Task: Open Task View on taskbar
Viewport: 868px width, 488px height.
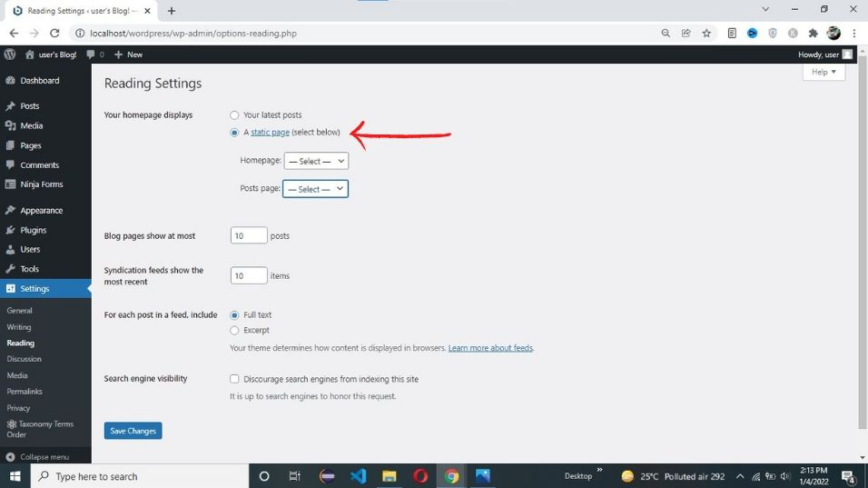Action: 294,476
